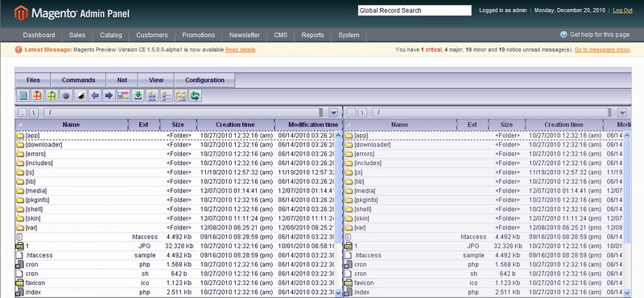Image resolution: width=644 pixels, height=298 pixels.
Task: Click the blue forward arrow toolbar icon
Action: [x=109, y=96]
